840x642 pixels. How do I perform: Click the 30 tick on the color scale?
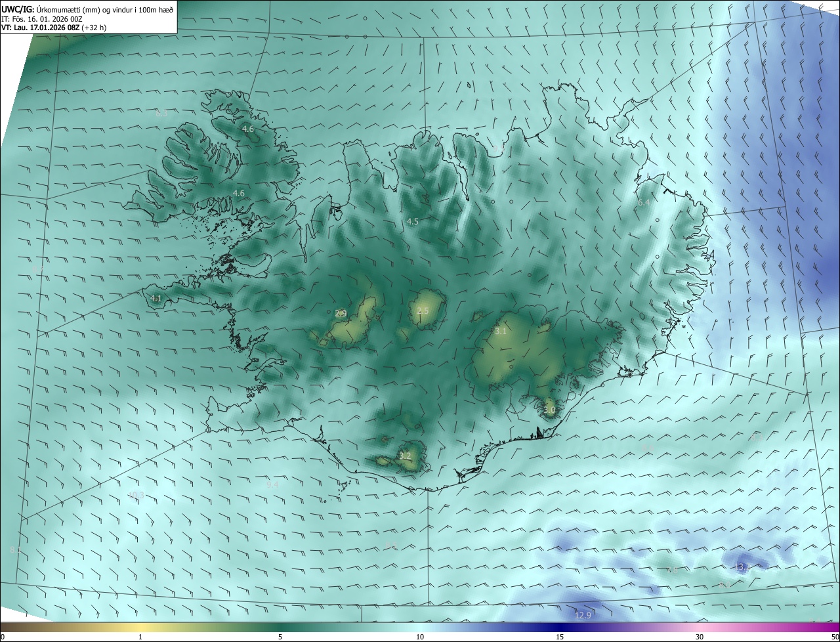[x=700, y=637]
